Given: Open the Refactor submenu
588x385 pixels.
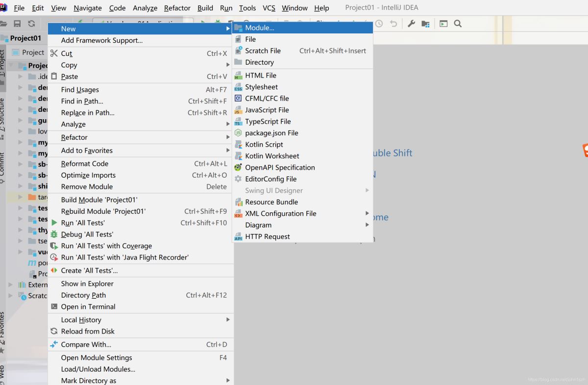Looking at the screenshot, I should (141, 137).
